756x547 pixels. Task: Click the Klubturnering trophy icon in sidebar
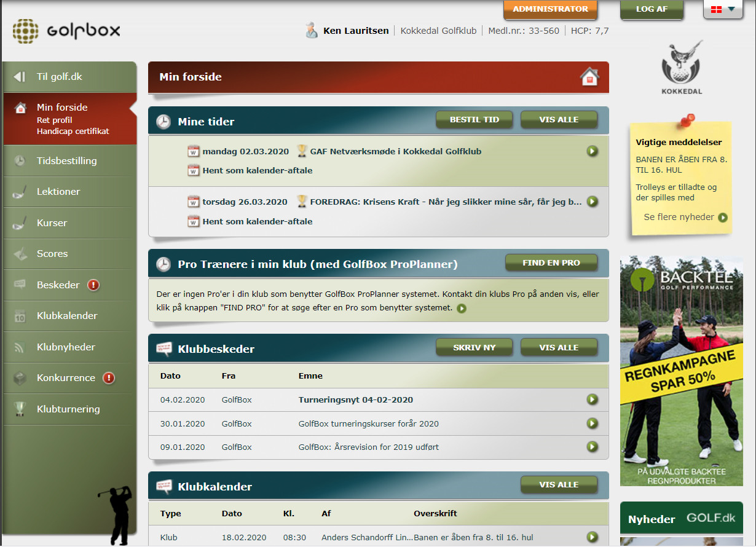(x=20, y=409)
